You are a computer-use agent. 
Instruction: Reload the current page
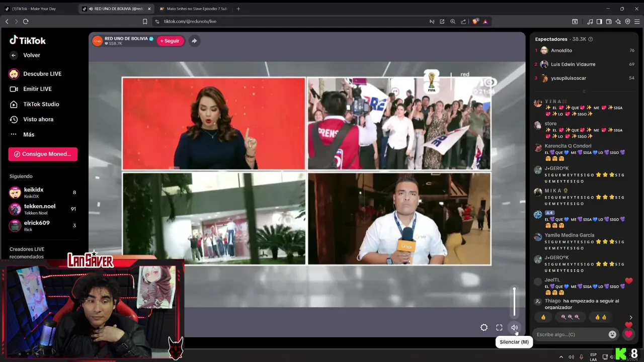click(26, 21)
